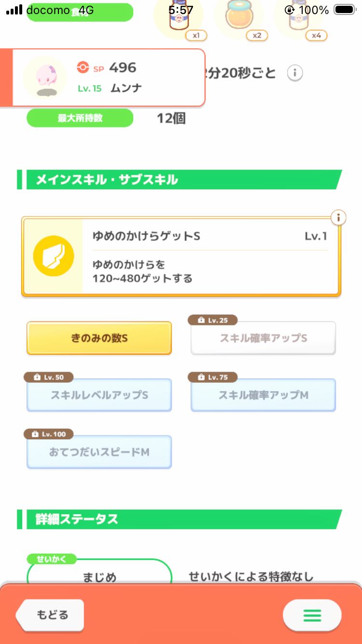Tap the 詳細ステータス section header
Viewport: 362px width, 644px height.
pyautogui.click(x=179, y=519)
